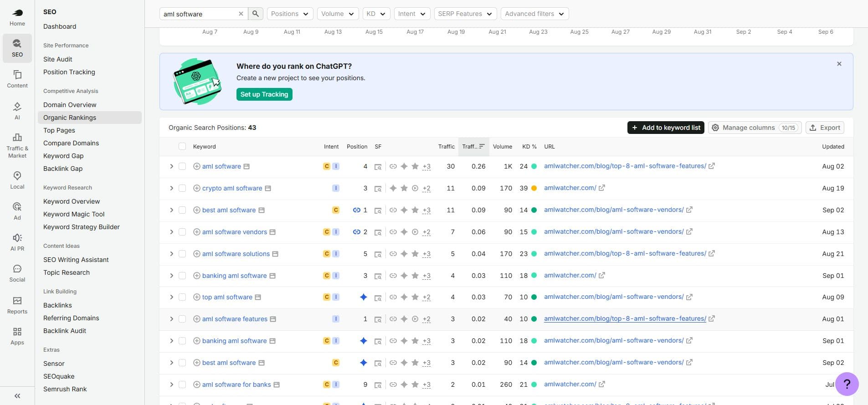Open Backlink Audit in sidebar
This screenshot has width=868, height=405.
(65, 331)
